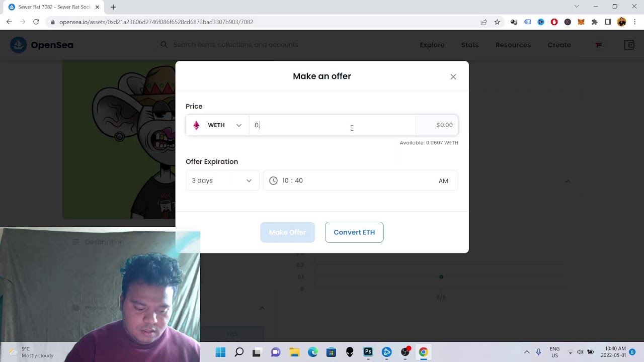Open the Explore menu
The width and height of the screenshot is (644, 362).
point(432,45)
